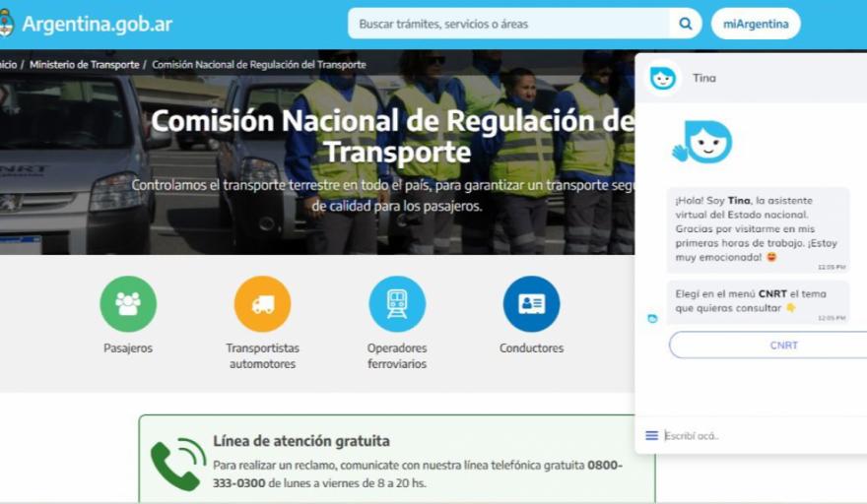The width and height of the screenshot is (867, 504).
Task: Click the Comisión Nacional hero title
Action: (x=394, y=136)
